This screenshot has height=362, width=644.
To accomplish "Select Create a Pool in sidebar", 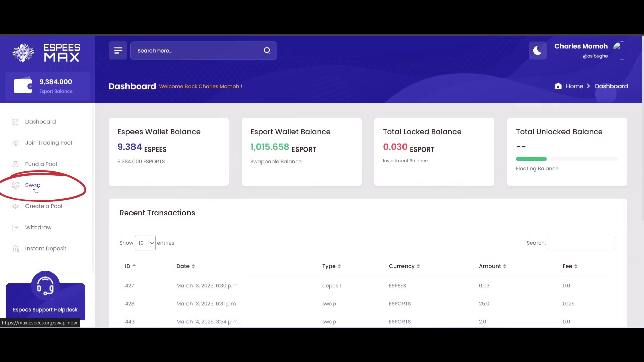I will pyautogui.click(x=44, y=206).
